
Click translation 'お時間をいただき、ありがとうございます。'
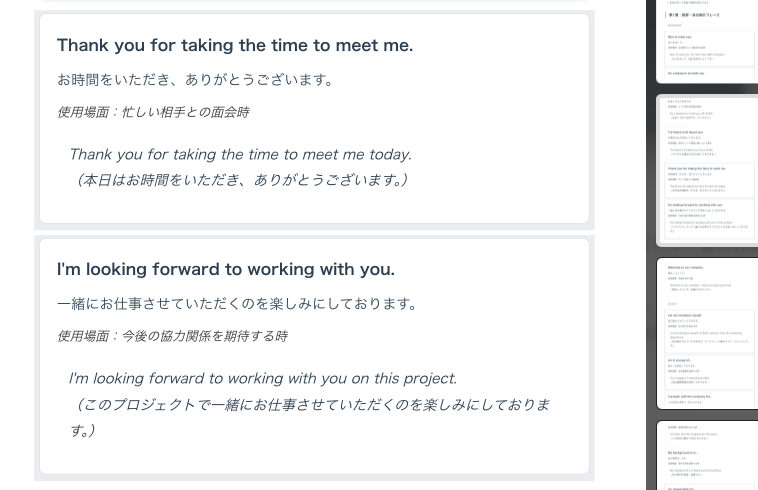195,80
